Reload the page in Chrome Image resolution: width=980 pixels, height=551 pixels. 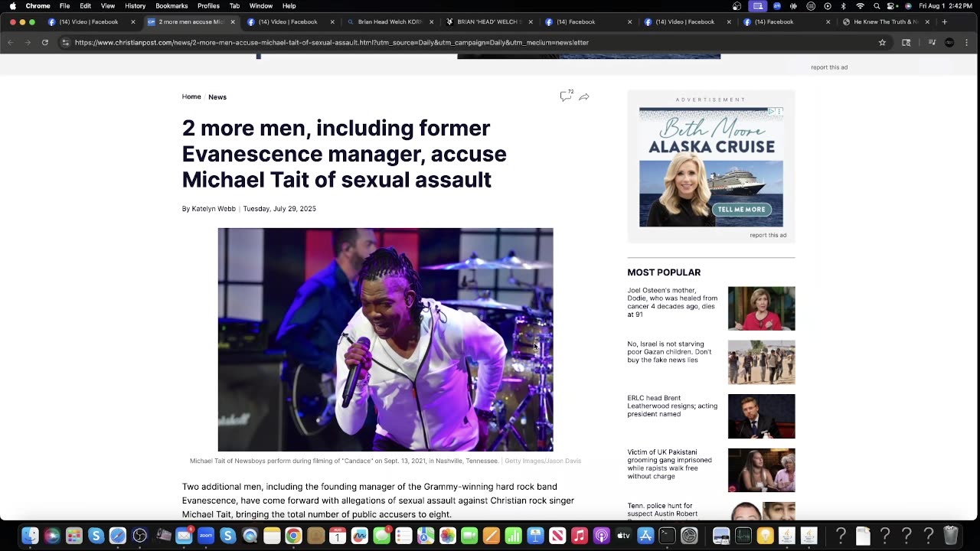45,43
